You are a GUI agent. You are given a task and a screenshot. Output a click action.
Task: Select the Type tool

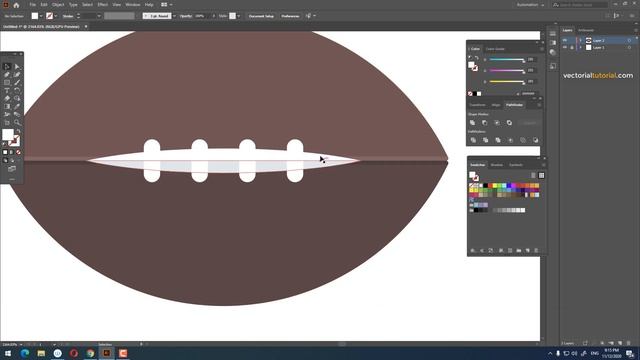[7, 91]
